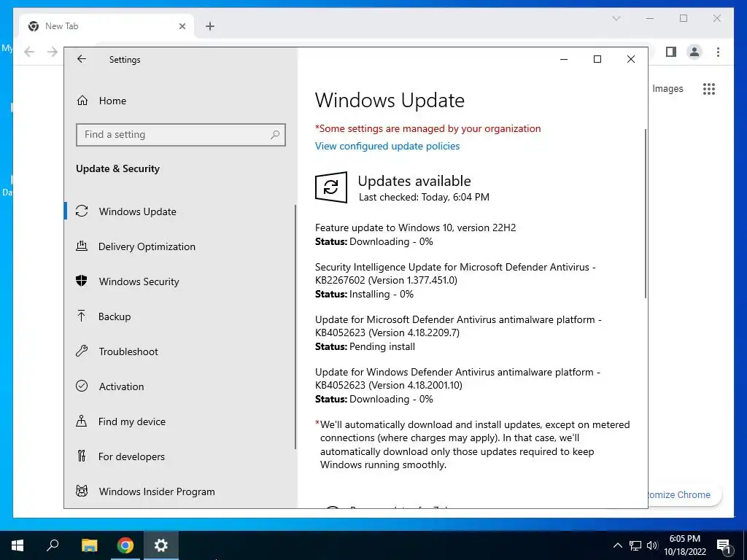Click the Customize Chrome button
This screenshot has width=747, height=560.
point(684,495)
